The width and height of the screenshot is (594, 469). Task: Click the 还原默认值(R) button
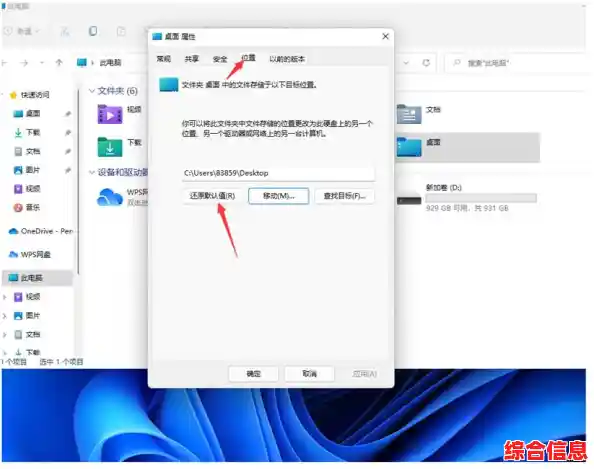pyautogui.click(x=213, y=196)
